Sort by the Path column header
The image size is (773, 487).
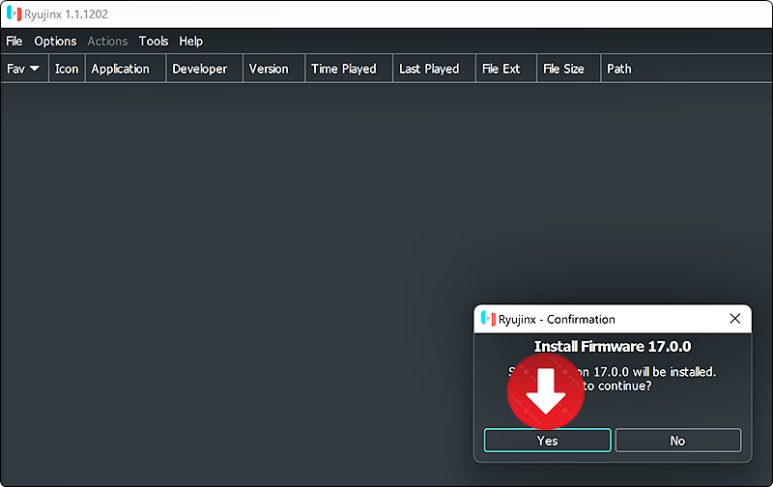[x=619, y=69]
